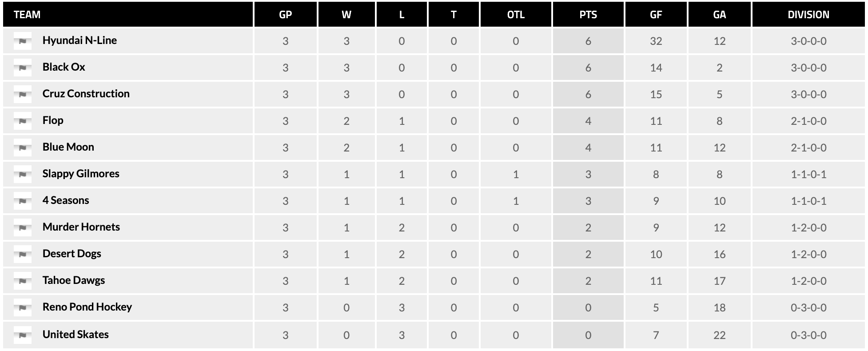Open the Reno Pond Hockey team link
The height and width of the screenshot is (351, 868).
pyautogui.click(x=87, y=307)
